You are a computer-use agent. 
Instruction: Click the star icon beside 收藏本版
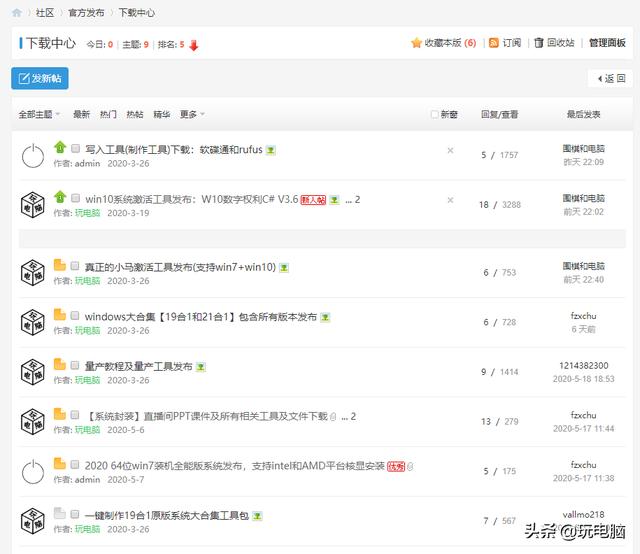(416, 43)
